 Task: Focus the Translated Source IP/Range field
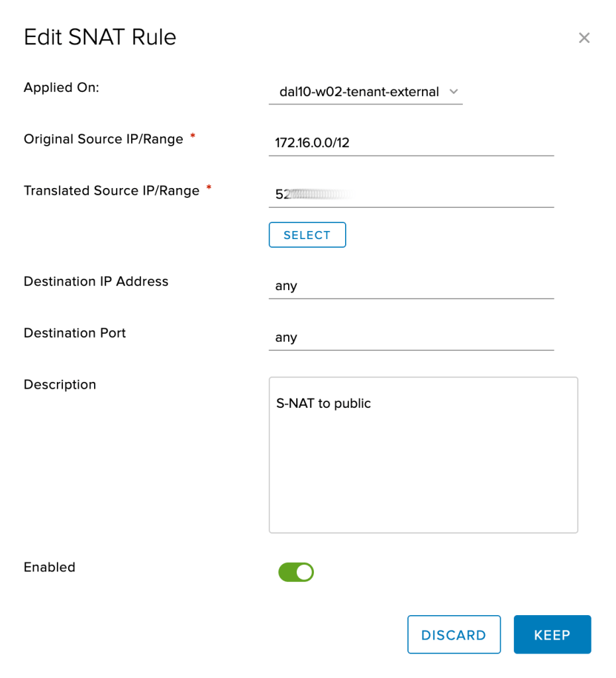click(x=411, y=194)
